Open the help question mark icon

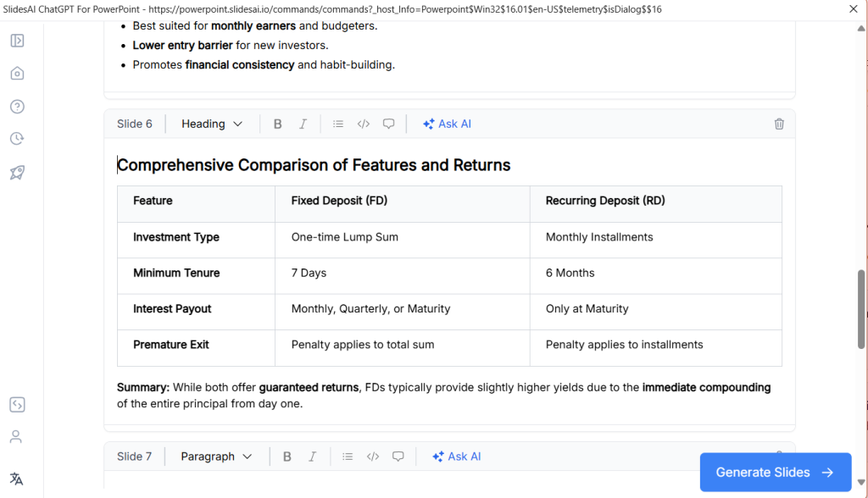[x=17, y=107]
